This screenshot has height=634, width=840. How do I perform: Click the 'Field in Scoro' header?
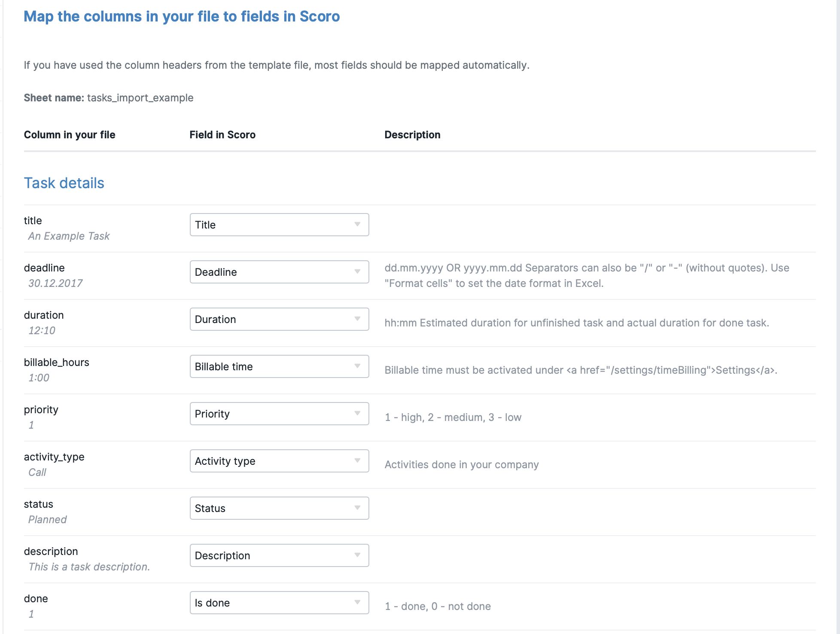tap(222, 135)
